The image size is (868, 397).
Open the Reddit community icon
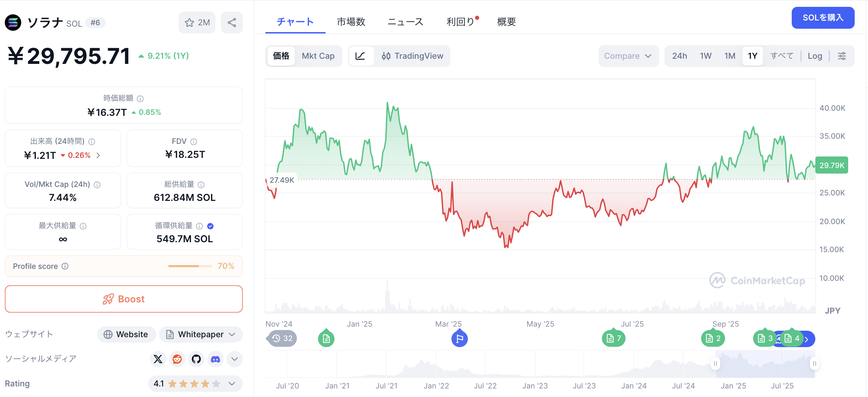(177, 359)
